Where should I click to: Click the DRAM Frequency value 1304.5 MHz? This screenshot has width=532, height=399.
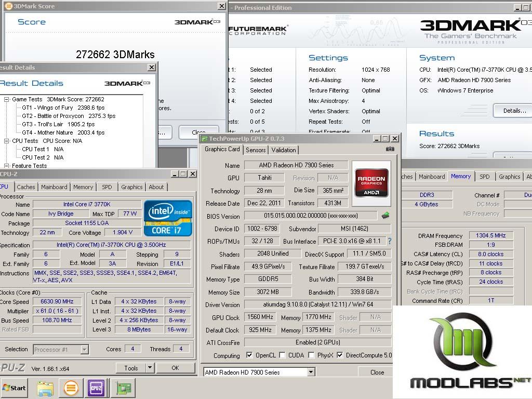pos(490,235)
